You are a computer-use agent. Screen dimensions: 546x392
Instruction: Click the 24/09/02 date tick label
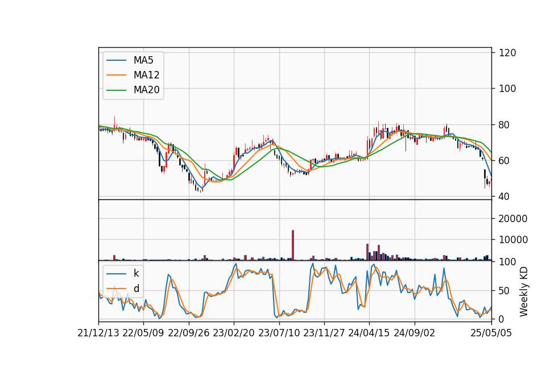pos(415,333)
